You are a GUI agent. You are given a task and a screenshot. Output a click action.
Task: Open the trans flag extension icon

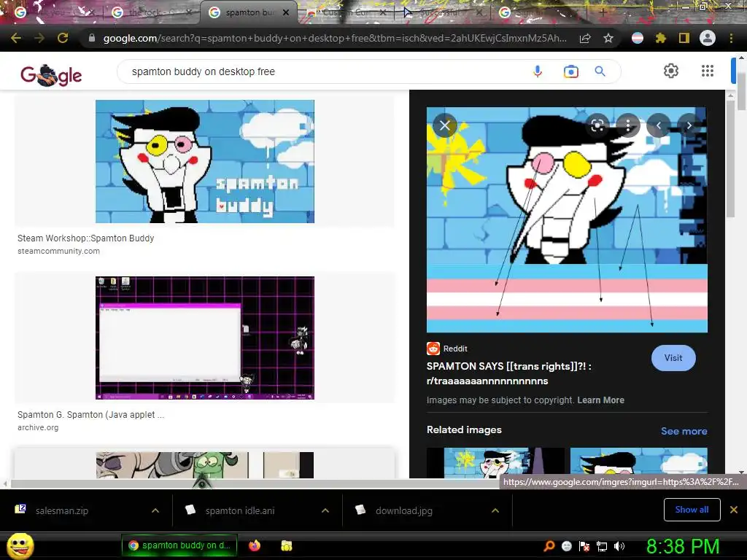[638, 38]
